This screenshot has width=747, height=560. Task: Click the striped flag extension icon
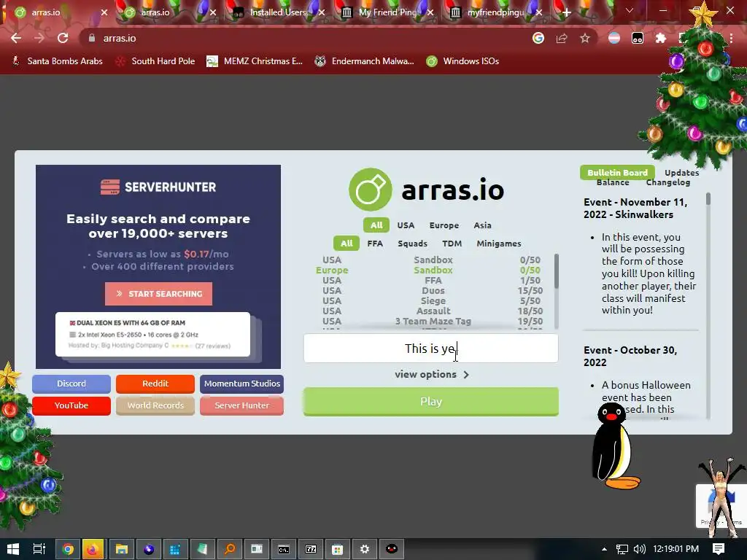[614, 38]
